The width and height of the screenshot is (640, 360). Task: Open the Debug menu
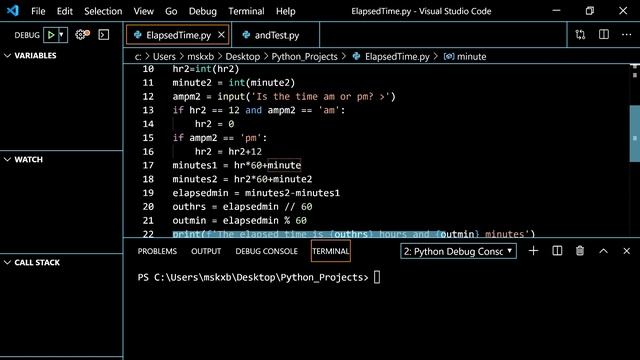pyautogui.click(x=202, y=11)
